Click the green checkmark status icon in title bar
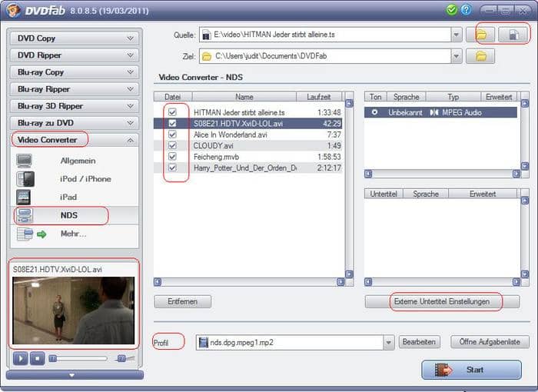538x392 pixels. pyautogui.click(x=452, y=10)
